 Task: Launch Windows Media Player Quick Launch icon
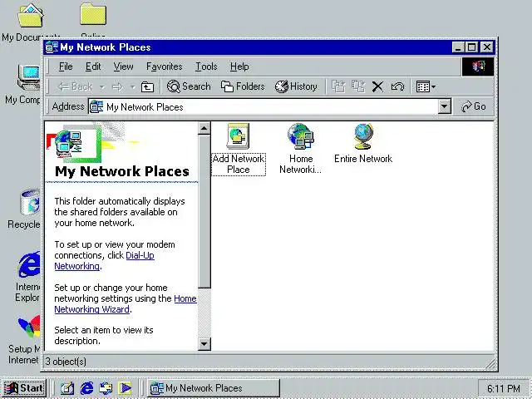[x=126, y=388]
